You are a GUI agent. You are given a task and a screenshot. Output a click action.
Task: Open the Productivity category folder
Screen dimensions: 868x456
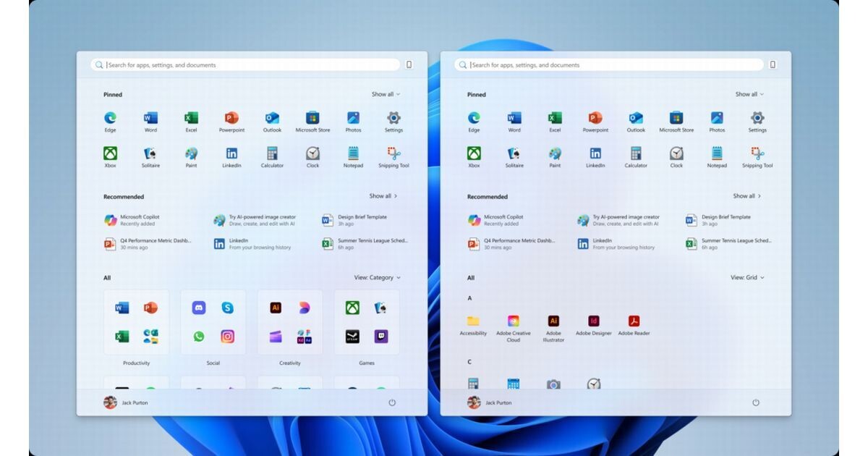pos(136,323)
